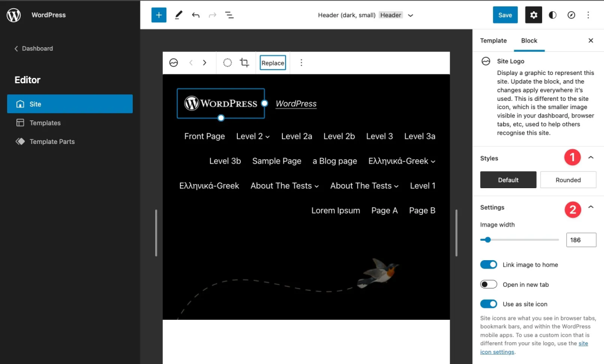Select the WordPress logo image
The height and width of the screenshot is (364, 604).
coord(221,103)
